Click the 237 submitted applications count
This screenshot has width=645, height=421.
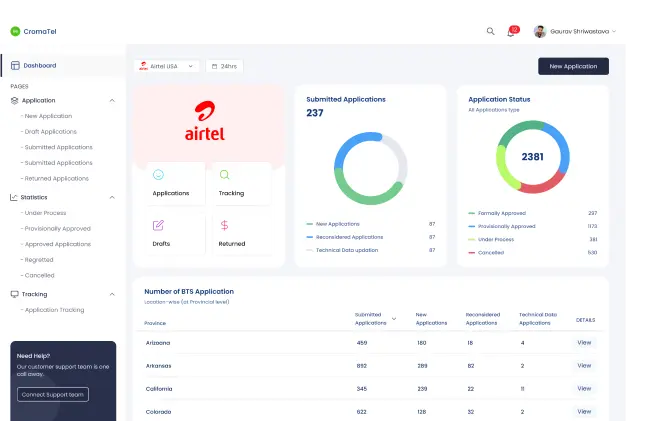(315, 113)
